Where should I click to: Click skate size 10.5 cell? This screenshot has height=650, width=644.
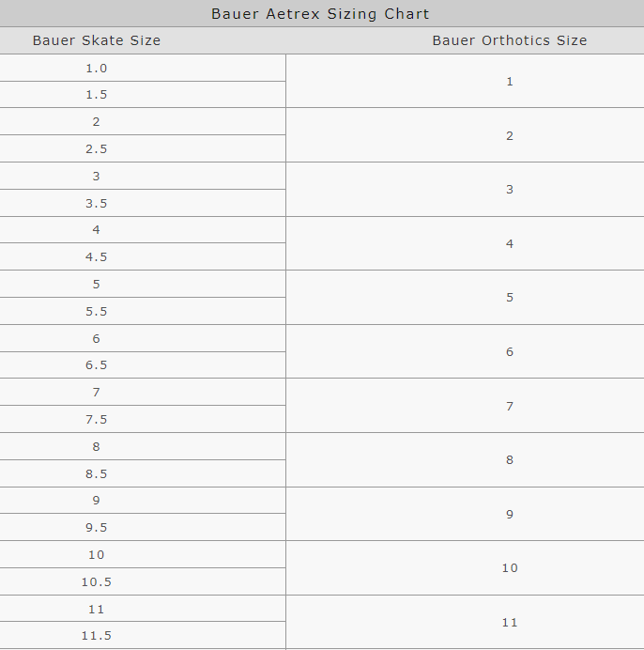97,581
